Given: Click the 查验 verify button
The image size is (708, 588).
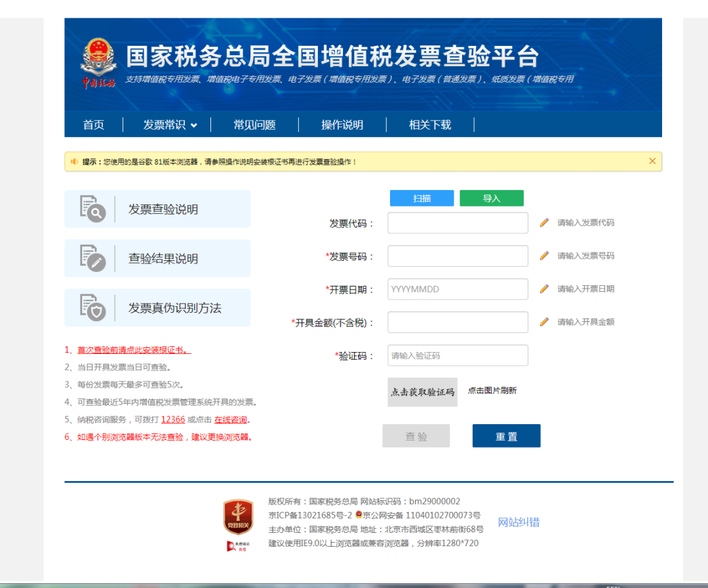Looking at the screenshot, I should (416, 436).
